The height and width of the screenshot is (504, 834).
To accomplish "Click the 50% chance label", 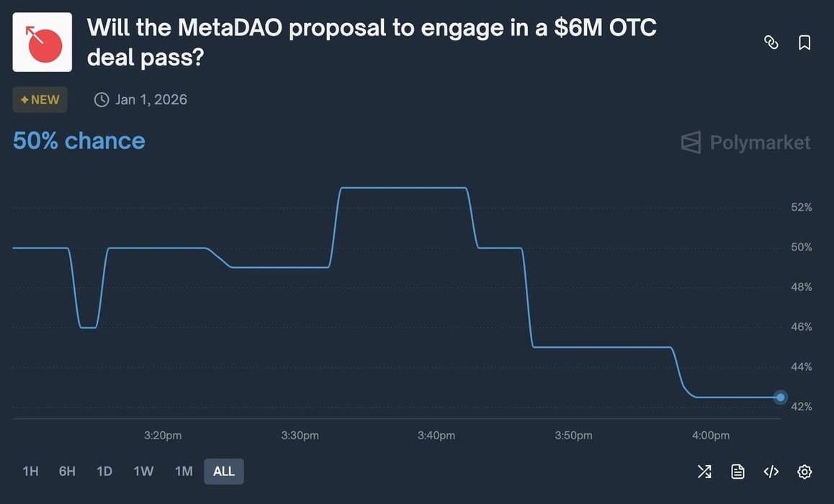I will [79, 140].
